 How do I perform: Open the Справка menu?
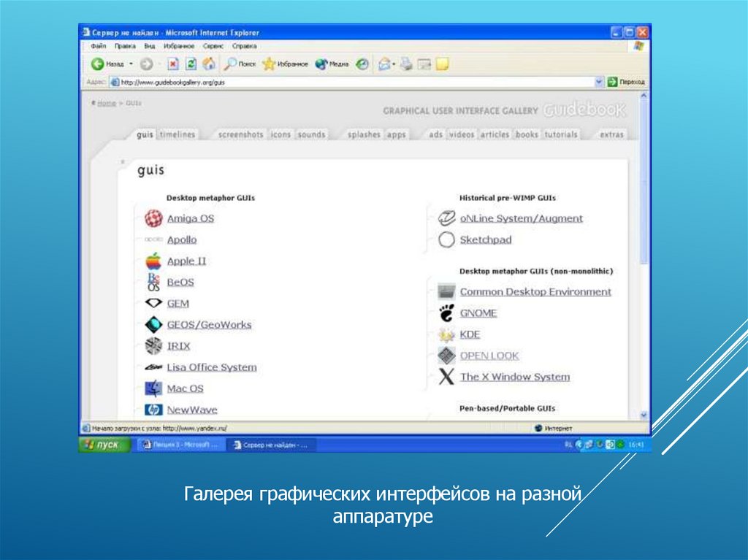click(245, 46)
